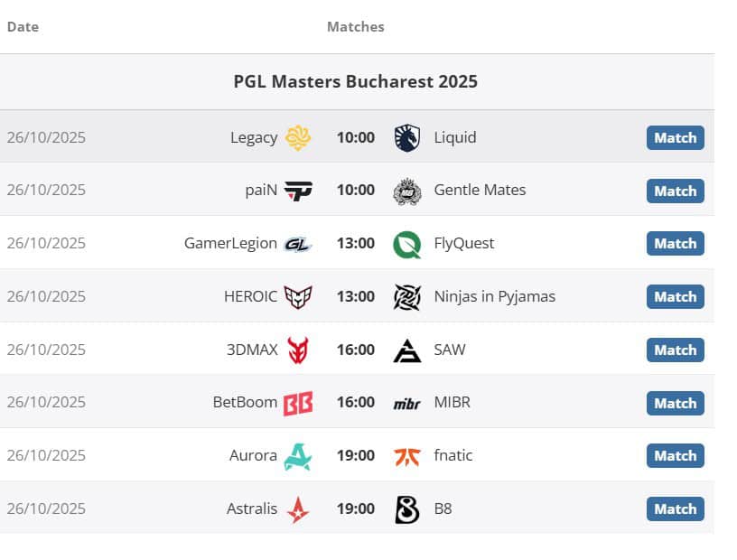The image size is (737, 560).
Task: Open the MIBR team name link
Action: tap(452, 403)
